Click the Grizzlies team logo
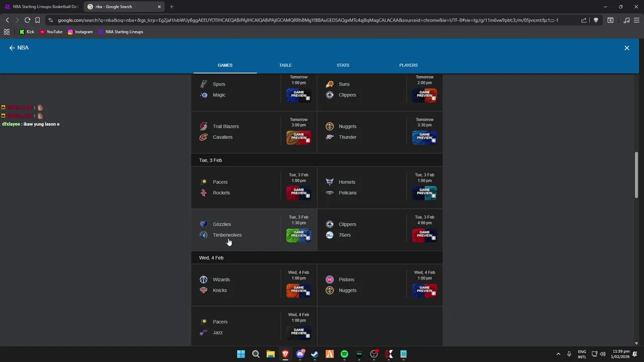The image size is (644, 362). point(204,224)
